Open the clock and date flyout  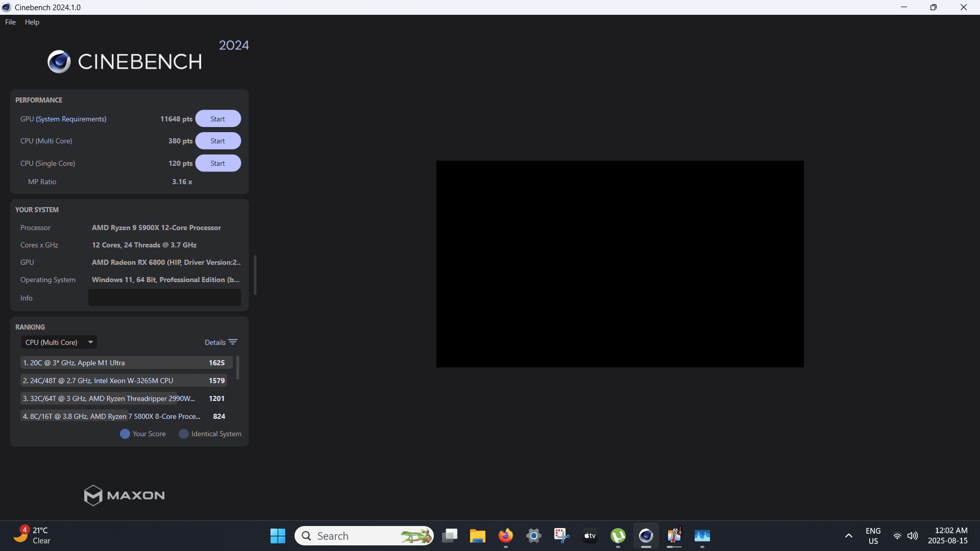pos(948,536)
